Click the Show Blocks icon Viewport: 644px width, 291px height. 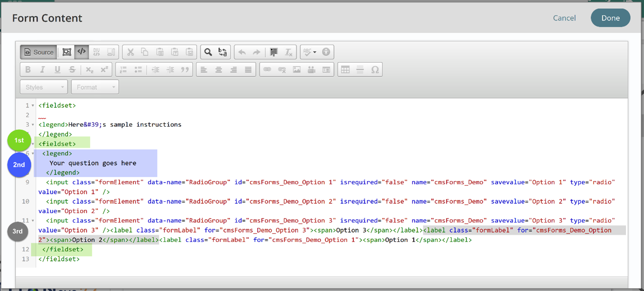(x=111, y=52)
